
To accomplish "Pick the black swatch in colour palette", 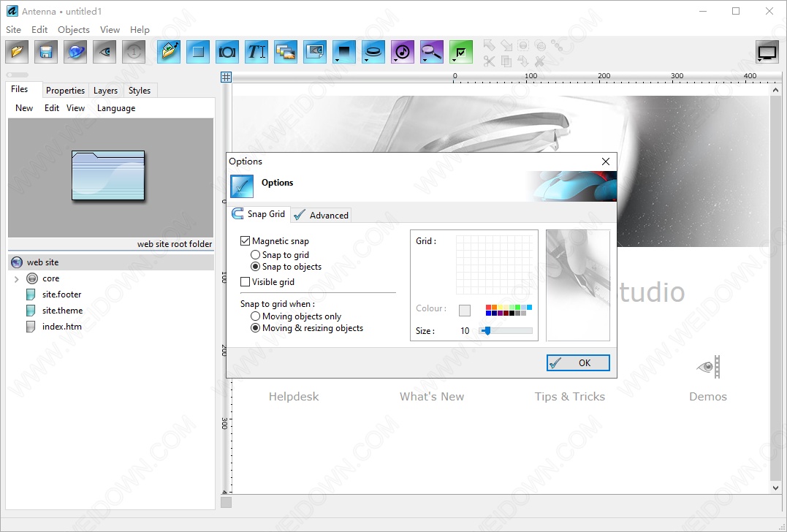I will (x=512, y=313).
